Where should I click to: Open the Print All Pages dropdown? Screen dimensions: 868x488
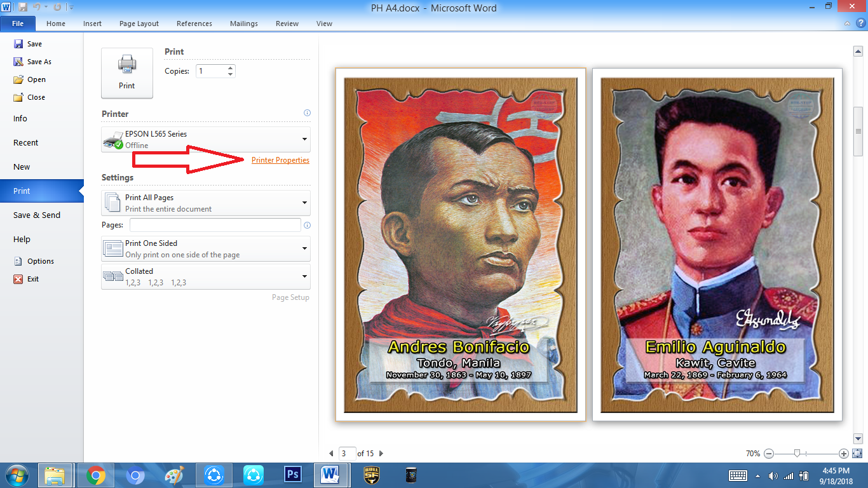(206, 203)
